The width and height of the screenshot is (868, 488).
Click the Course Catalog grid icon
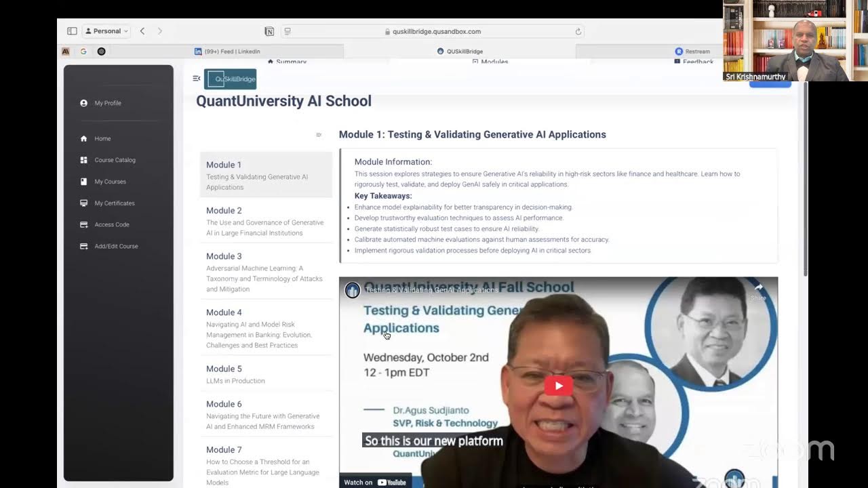tap(84, 160)
